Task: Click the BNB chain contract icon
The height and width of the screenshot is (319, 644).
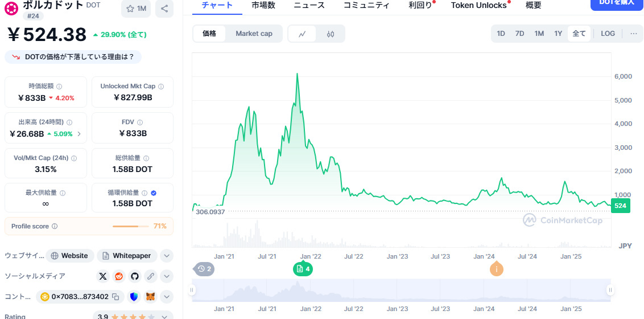Action: point(44,296)
